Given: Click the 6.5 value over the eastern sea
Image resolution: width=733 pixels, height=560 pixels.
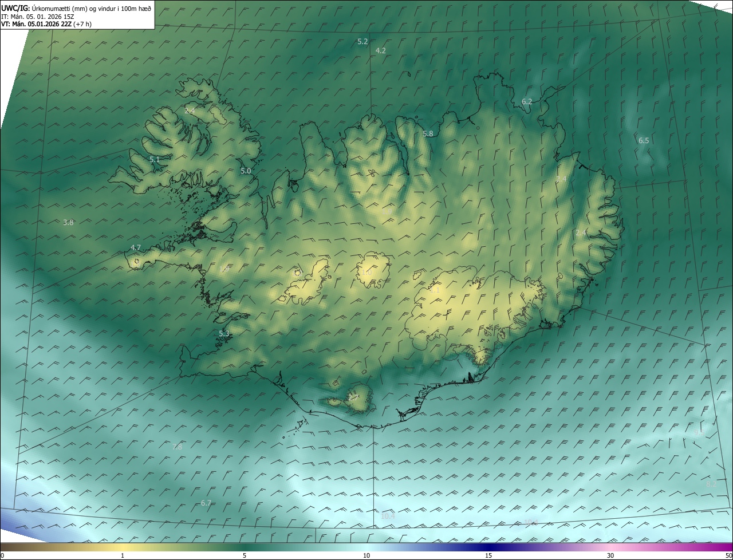Looking at the screenshot, I should click(644, 141).
